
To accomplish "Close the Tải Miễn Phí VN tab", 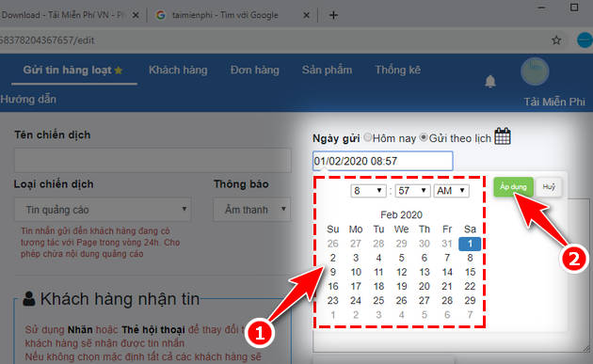I will pos(136,15).
